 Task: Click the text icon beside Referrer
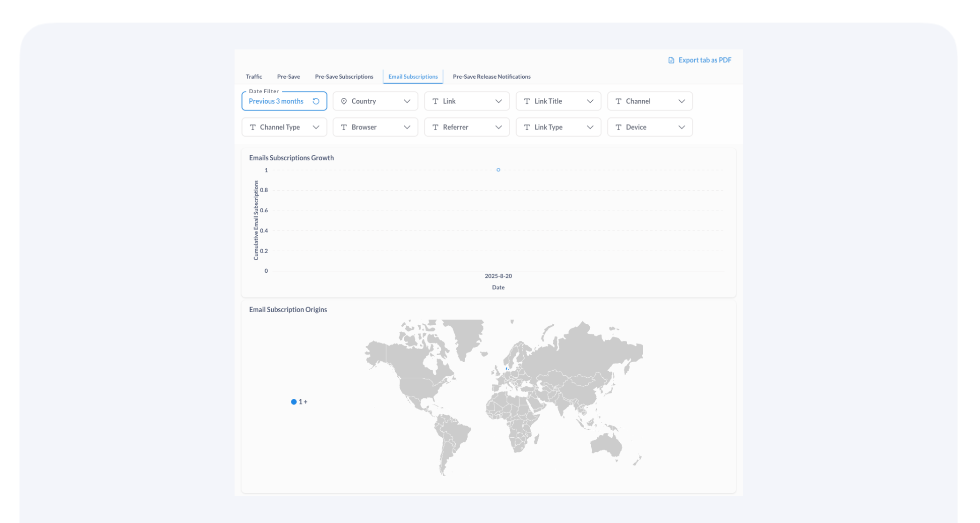coord(435,127)
